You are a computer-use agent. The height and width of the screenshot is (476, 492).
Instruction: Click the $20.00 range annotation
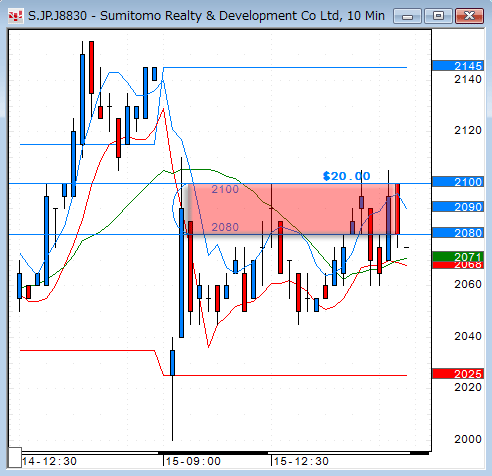[x=346, y=176]
